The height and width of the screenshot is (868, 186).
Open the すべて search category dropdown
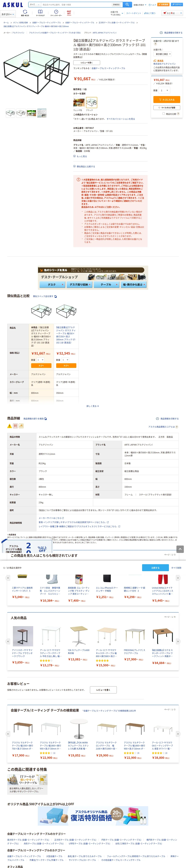click(x=34, y=5)
